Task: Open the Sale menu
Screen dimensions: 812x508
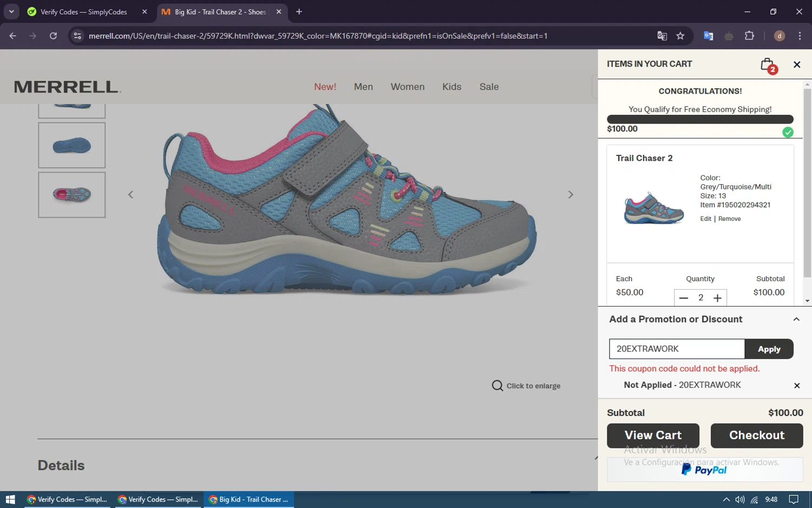Action: pos(489,87)
